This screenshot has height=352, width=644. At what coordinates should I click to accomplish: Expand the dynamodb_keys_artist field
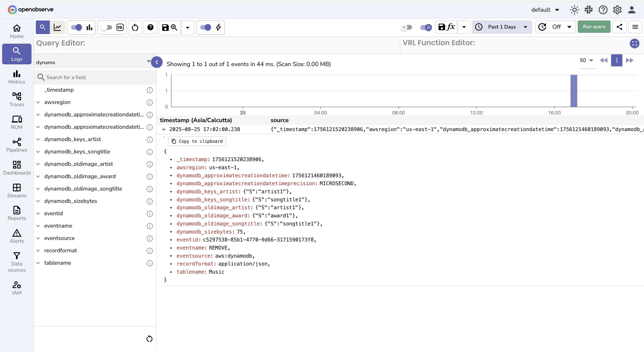click(x=38, y=139)
